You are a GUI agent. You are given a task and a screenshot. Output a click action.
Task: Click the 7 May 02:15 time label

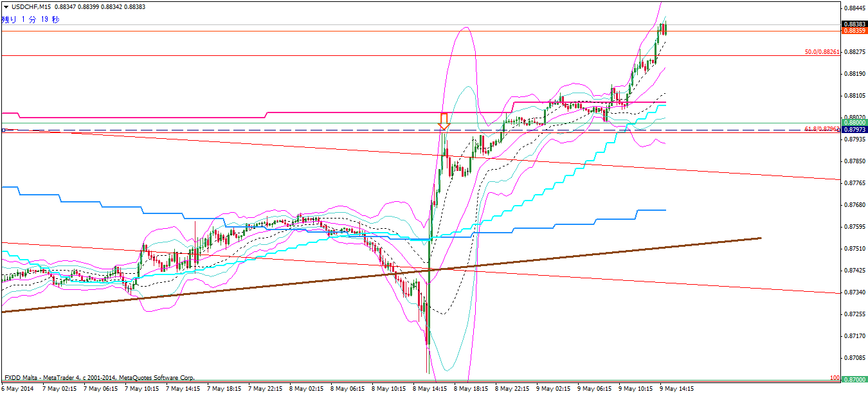coord(59,389)
